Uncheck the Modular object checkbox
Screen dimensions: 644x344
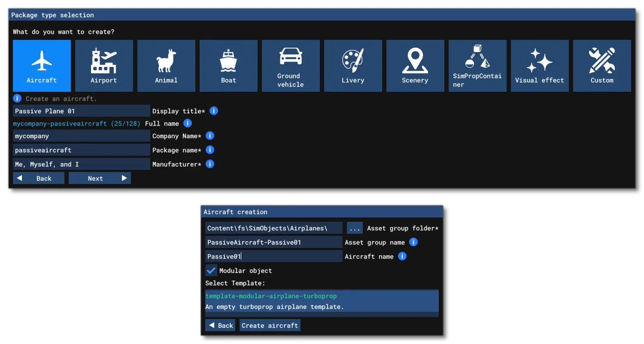[211, 271]
